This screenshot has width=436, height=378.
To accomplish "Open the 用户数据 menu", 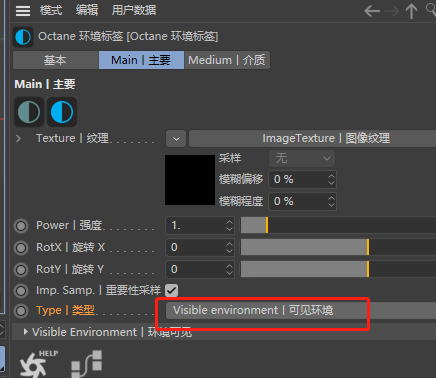I will (134, 10).
